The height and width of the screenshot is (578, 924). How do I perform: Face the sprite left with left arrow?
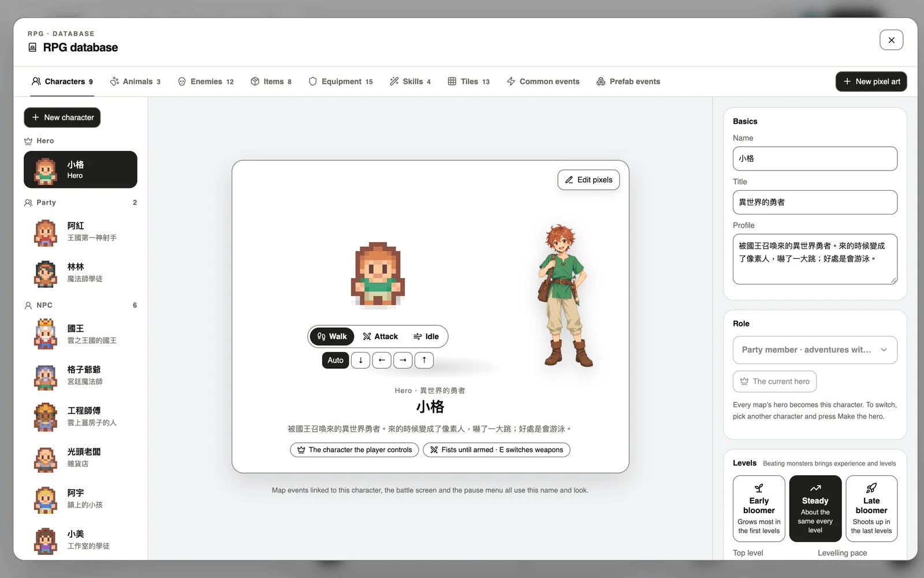382,360
